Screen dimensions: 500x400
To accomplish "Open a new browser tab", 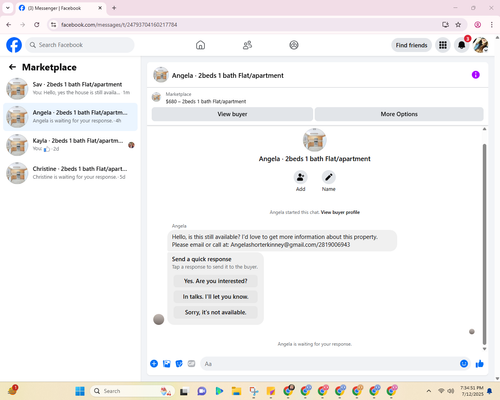I will [x=114, y=8].
